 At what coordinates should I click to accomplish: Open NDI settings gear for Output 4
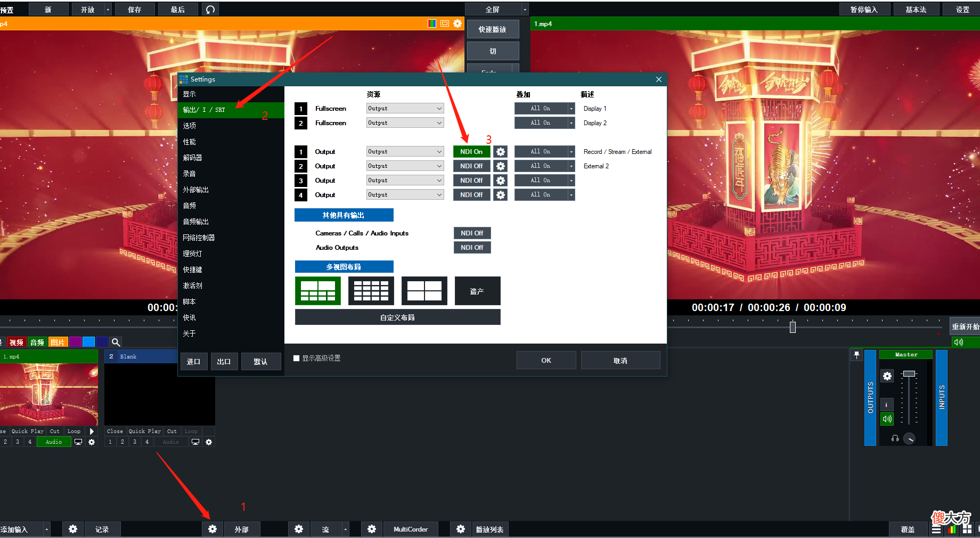(x=501, y=195)
